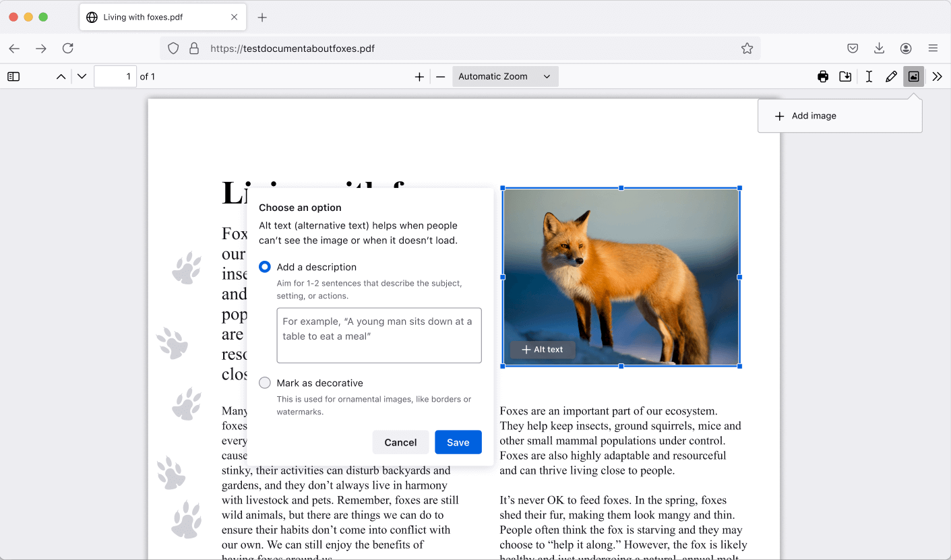
Task: Select the Draw annotation tool
Action: (891, 76)
